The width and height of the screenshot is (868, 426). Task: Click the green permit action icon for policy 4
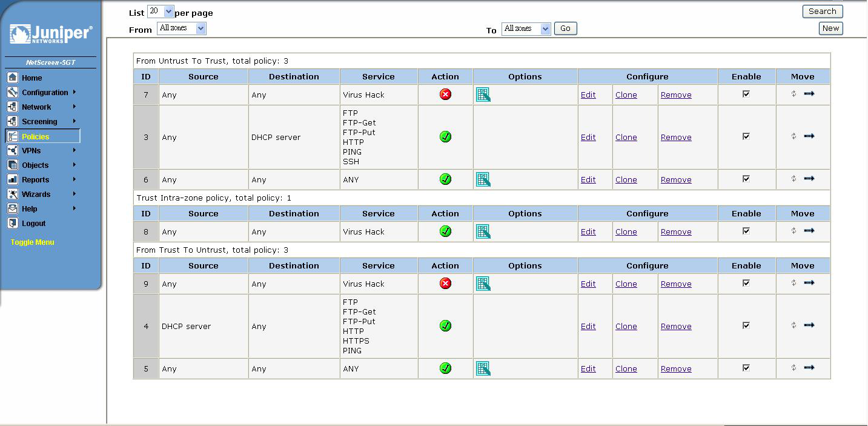tap(445, 326)
